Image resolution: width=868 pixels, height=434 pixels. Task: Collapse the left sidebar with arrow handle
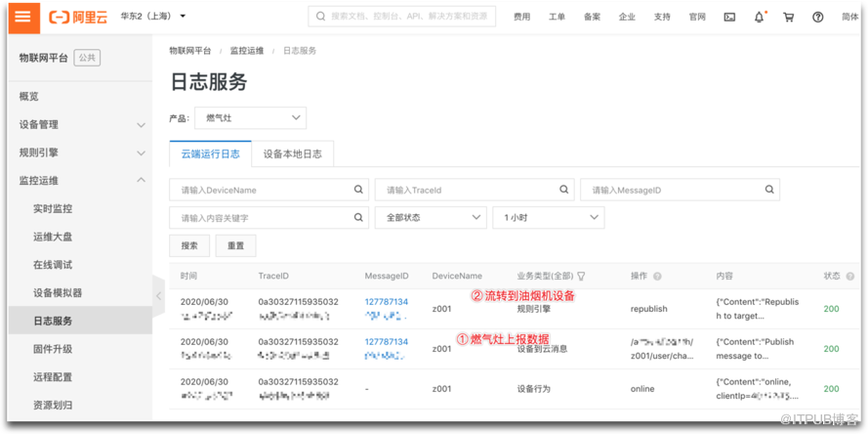tap(158, 295)
